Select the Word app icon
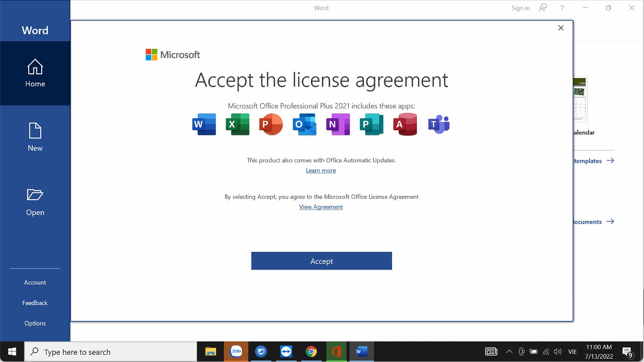Viewport: 644px width, 362px height. pyautogui.click(x=204, y=124)
